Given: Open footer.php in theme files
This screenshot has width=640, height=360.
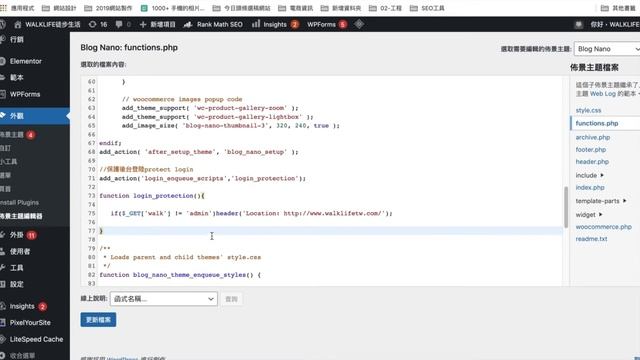Looking at the screenshot, I should click(x=591, y=149).
